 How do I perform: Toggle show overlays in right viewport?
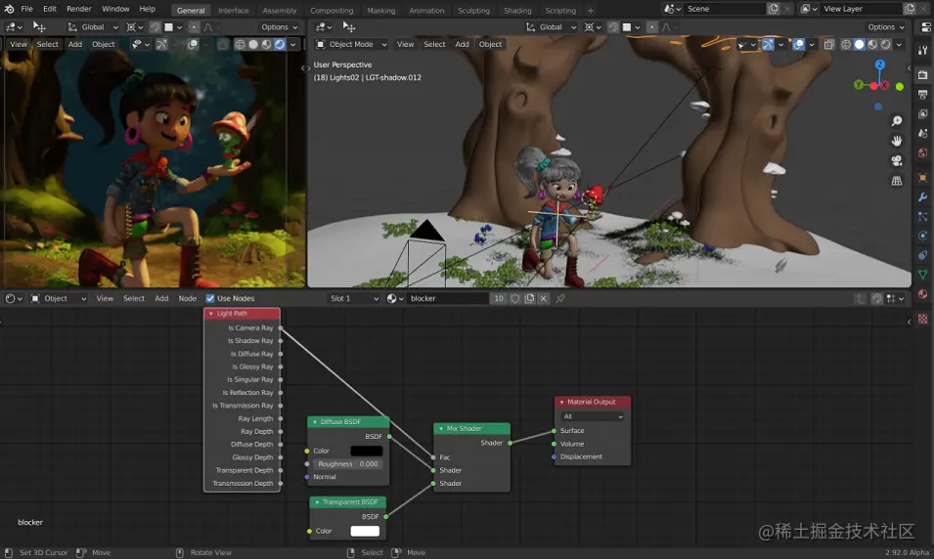click(x=798, y=45)
